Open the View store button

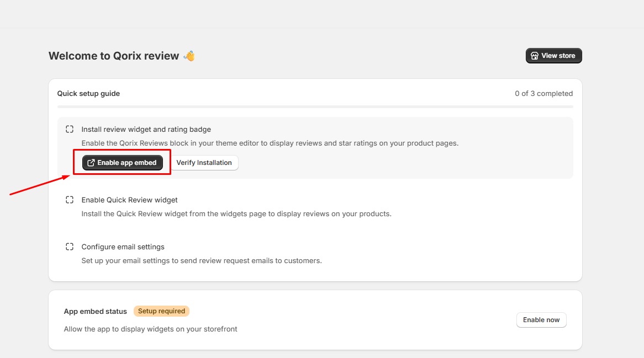(553, 56)
